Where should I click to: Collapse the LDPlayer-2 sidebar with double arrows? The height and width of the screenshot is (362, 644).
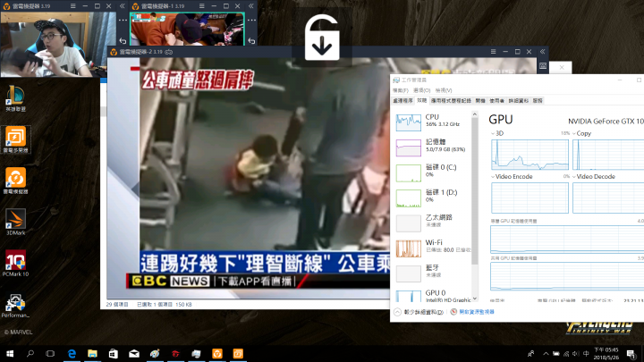[543, 52]
